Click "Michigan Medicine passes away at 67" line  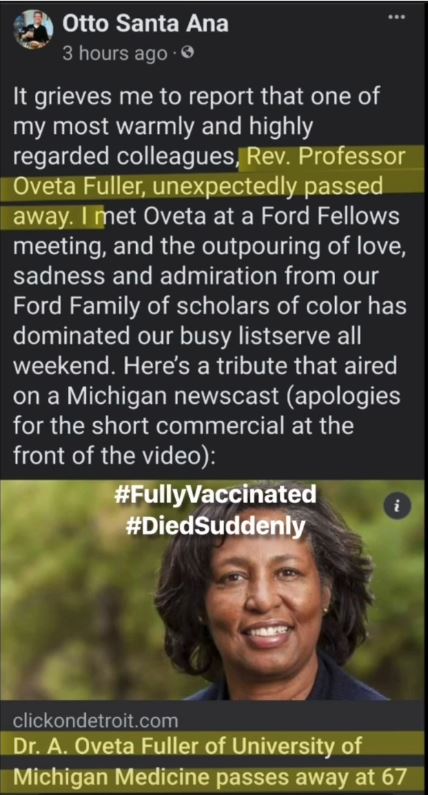[210, 776]
